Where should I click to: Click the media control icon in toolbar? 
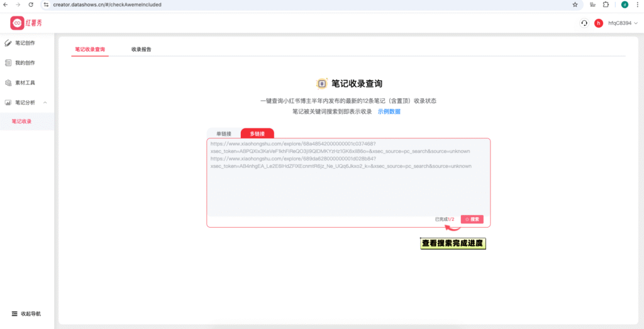pyautogui.click(x=592, y=5)
